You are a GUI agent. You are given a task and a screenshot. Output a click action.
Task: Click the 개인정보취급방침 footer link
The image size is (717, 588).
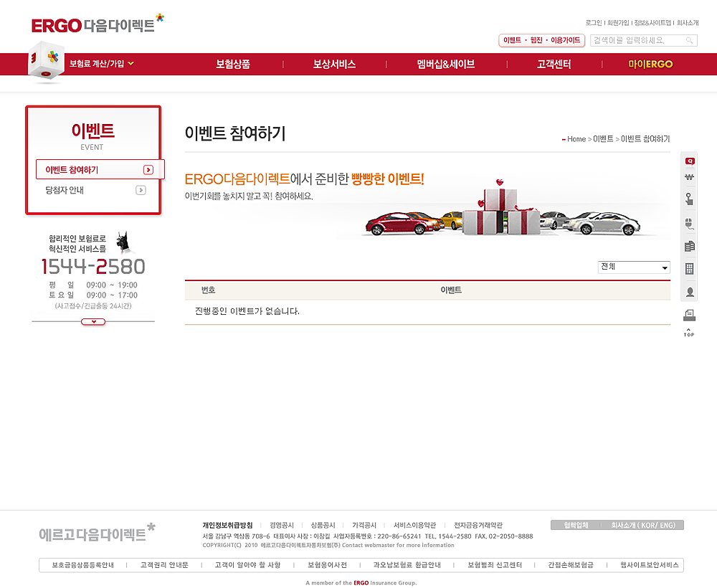click(227, 525)
